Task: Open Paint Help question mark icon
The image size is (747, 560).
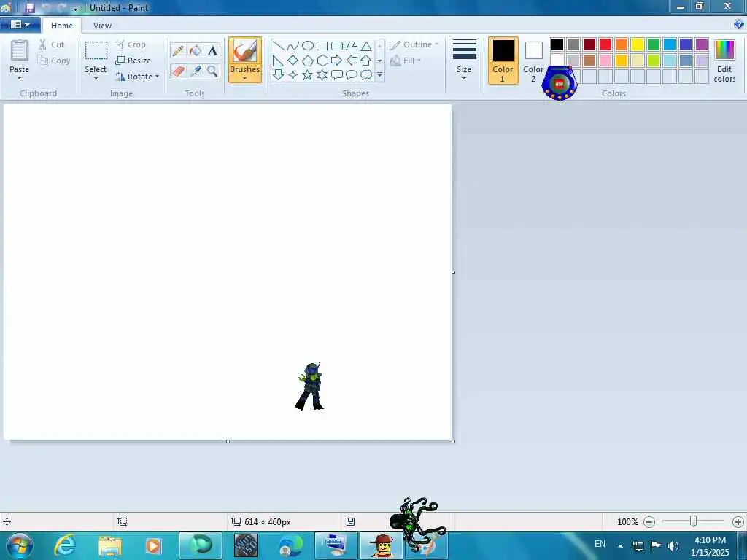Action: click(x=739, y=25)
